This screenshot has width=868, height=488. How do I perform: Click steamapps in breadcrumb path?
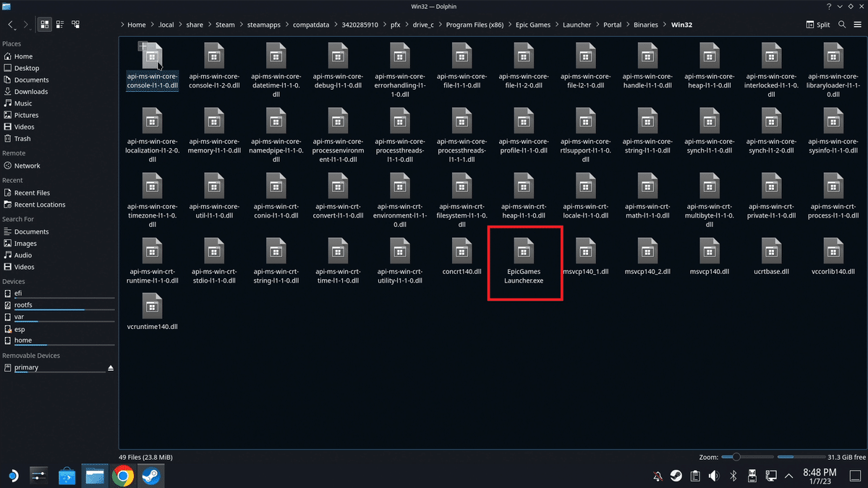tap(264, 25)
